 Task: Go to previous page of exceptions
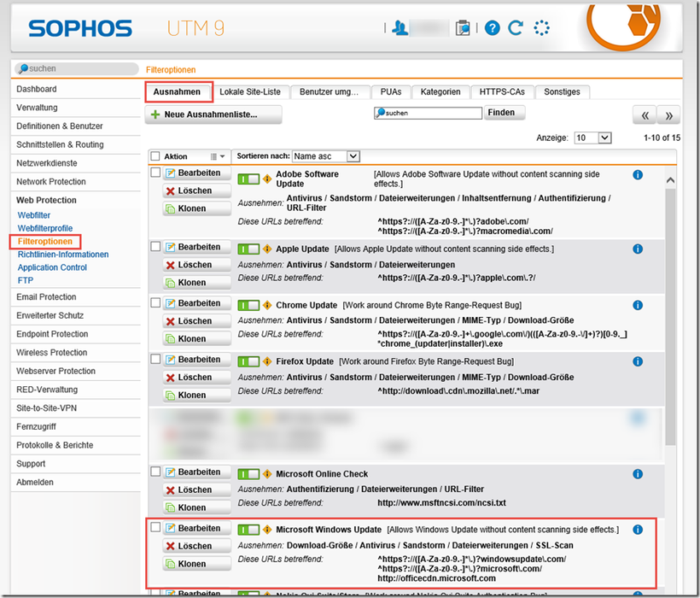645,115
